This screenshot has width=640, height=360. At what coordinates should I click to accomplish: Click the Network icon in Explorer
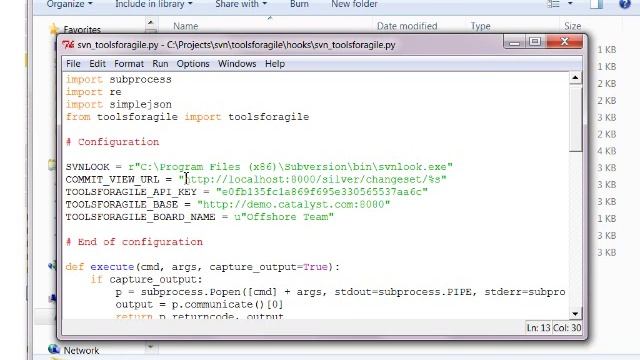(54, 349)
